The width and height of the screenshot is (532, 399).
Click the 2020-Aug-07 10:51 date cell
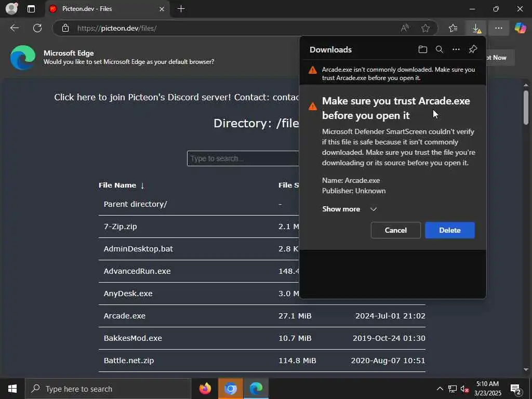(388, 361)
